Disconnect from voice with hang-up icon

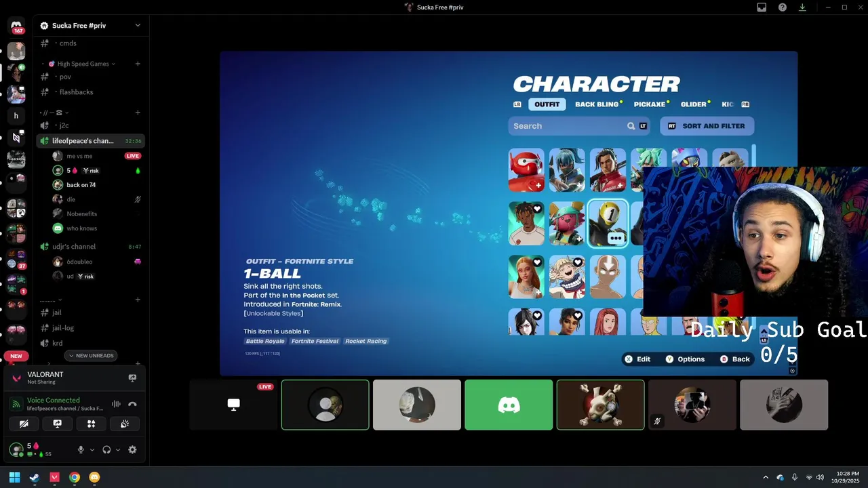click(x=133, y=404)
